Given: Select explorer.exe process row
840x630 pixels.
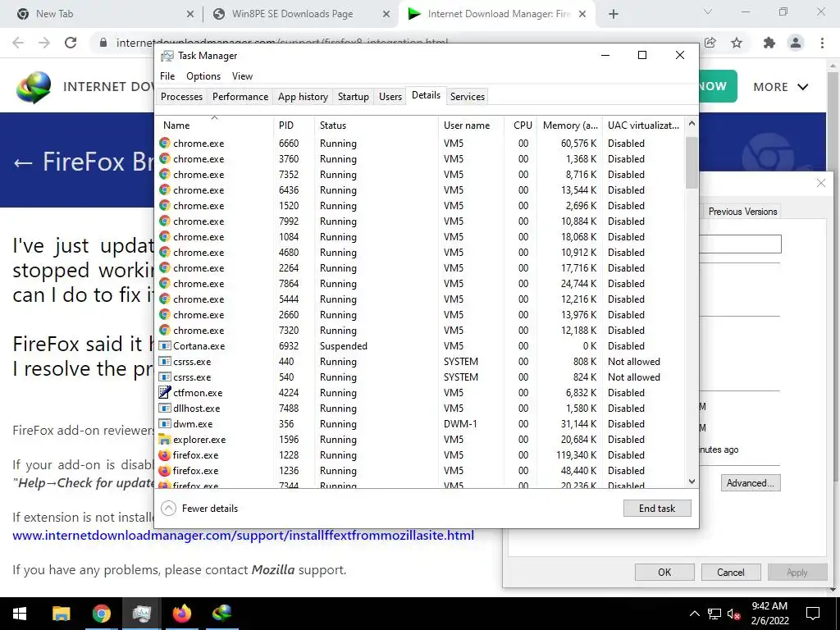Looking at the screenshot, I should click(421, 440).
